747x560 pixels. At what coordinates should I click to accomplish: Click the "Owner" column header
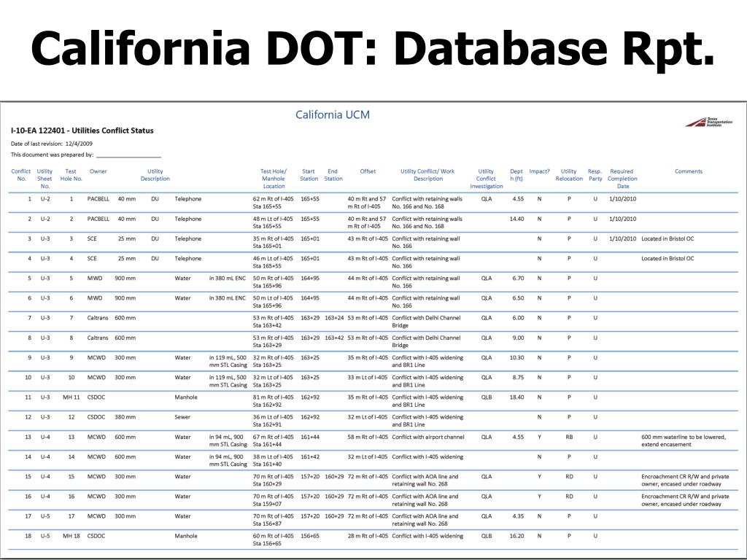click(98, 171)
